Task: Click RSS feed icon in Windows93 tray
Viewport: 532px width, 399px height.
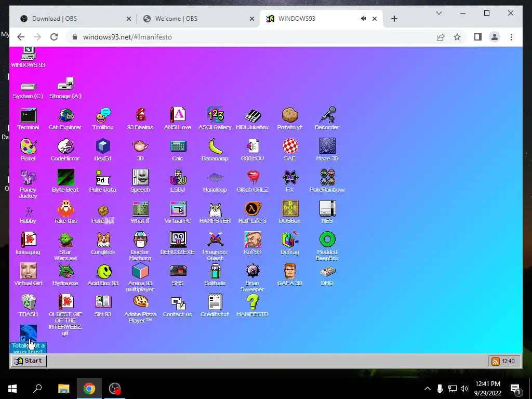Action: [495, 362]
